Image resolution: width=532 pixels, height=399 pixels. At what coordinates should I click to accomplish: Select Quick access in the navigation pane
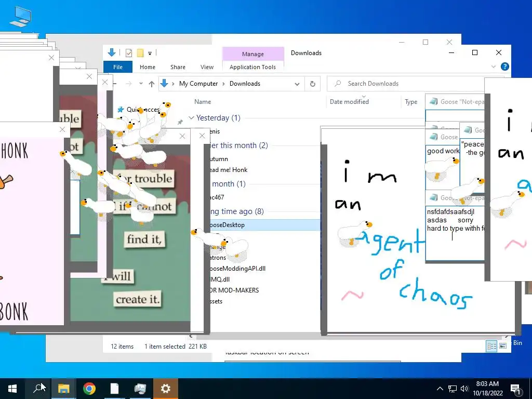(x=142, y=110)
